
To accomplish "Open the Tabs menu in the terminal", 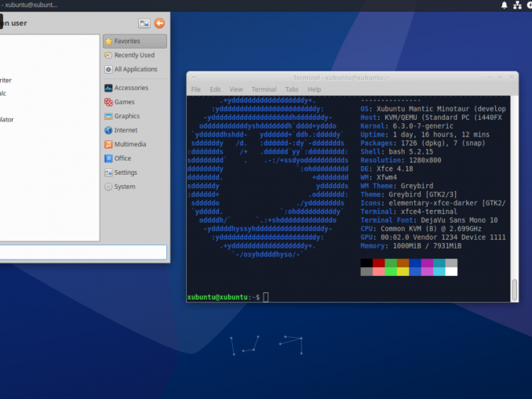I will point(292,89).
